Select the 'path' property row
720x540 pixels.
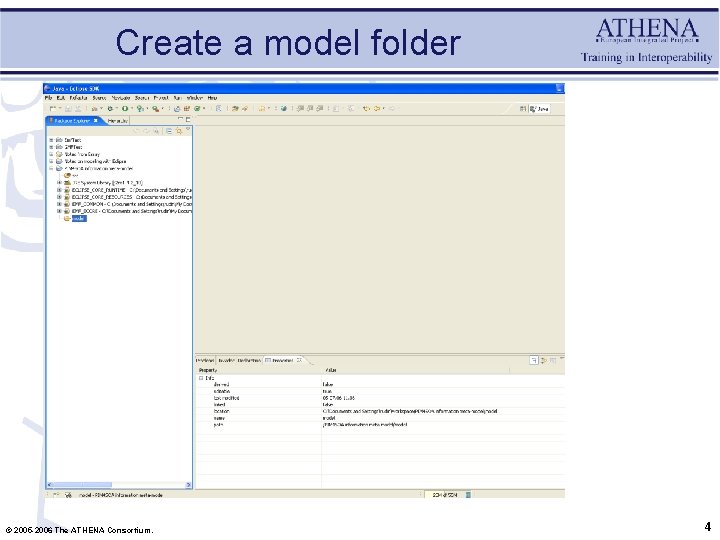[380, 425]
